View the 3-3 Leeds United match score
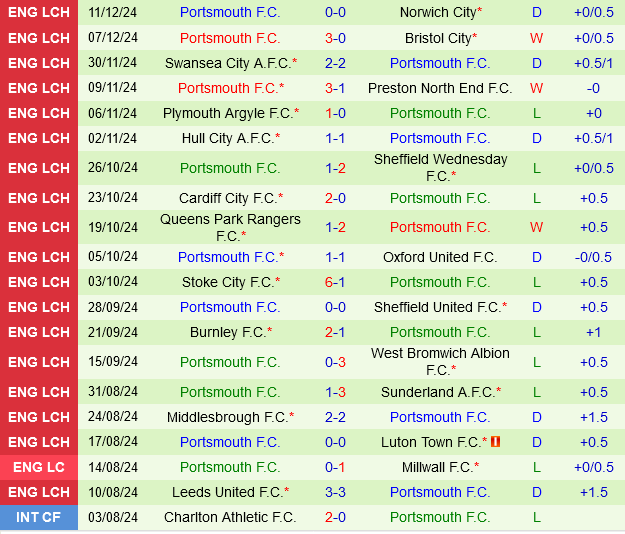This screenshot has width=625, height=534. [x=335, y=492]
